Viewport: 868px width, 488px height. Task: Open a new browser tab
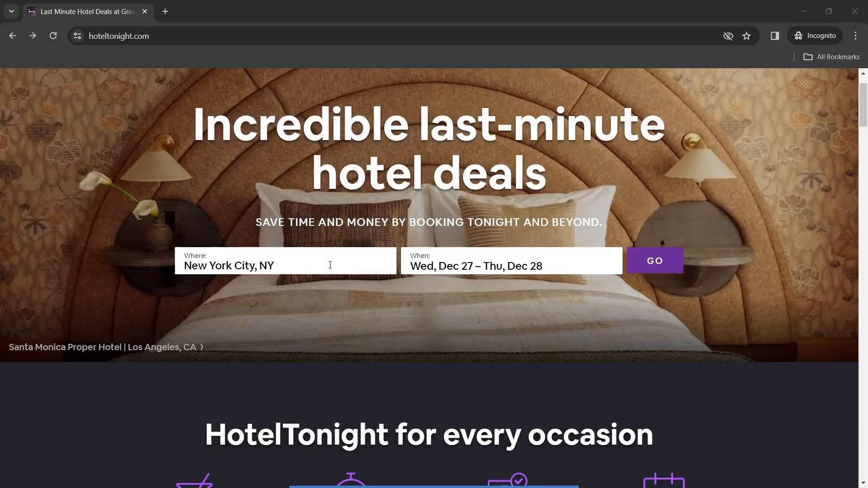[x=165, y=11]
